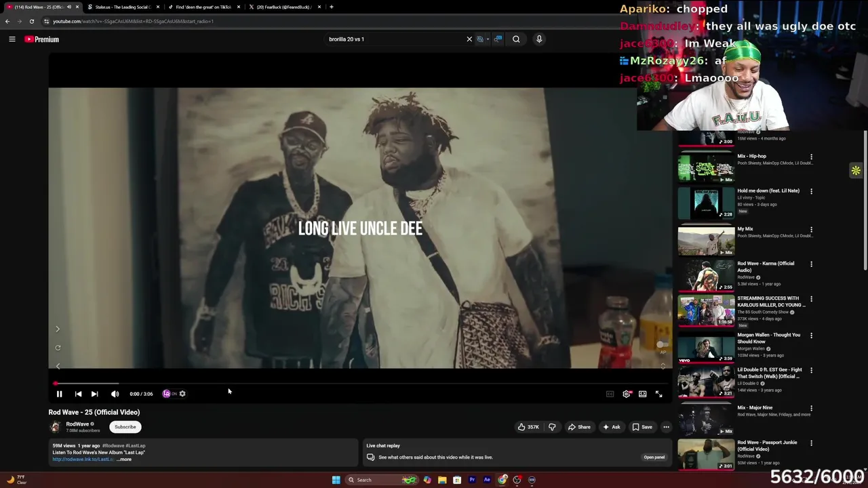
Task: Go back in the browser
Action: tap(7, 21)
